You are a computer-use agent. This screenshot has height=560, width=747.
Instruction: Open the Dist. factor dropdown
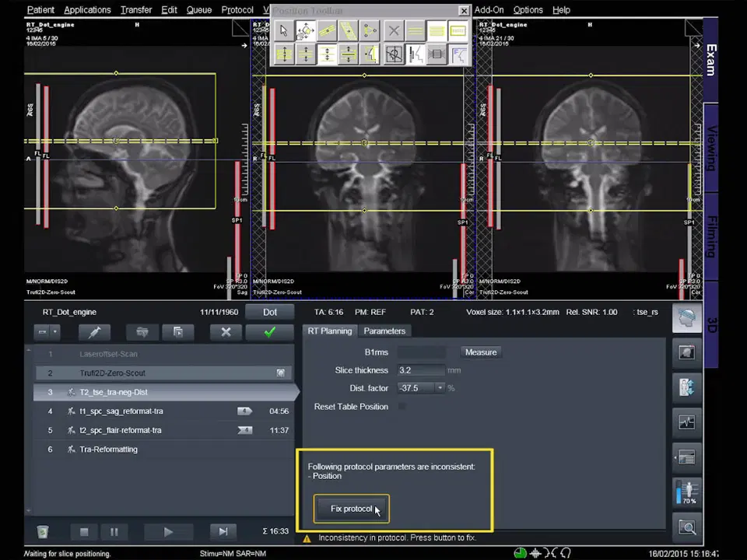(x=440, y=388)
